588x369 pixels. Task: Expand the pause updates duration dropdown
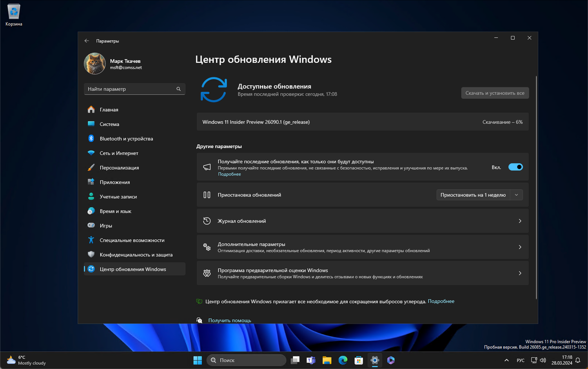[x=517, y=194]
